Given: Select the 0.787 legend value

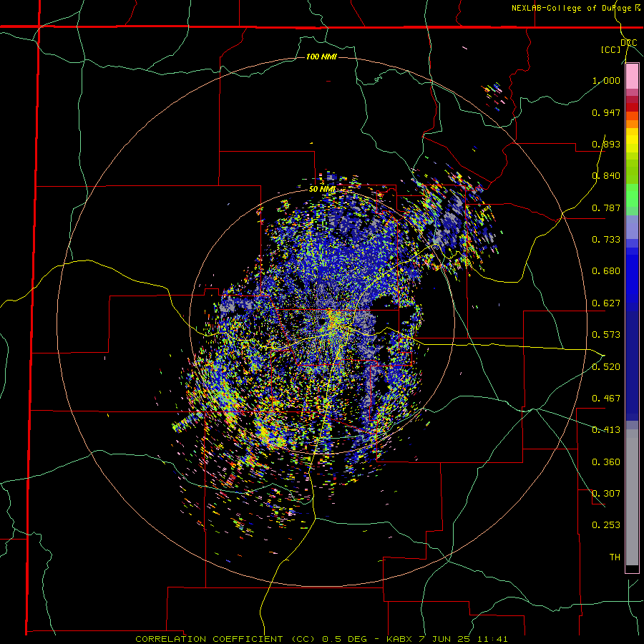Looking at the screenshot, I should pos(606,208).
